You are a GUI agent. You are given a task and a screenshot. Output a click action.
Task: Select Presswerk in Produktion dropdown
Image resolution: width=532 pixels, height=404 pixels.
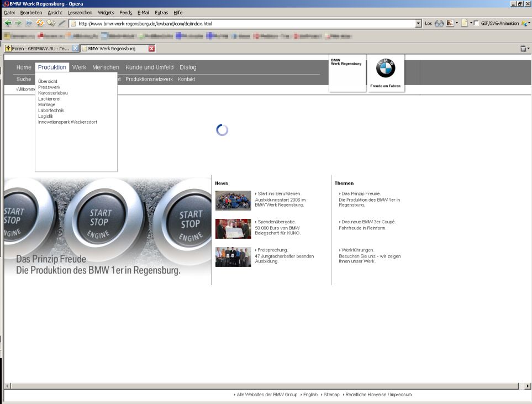(x=49, y=87)
